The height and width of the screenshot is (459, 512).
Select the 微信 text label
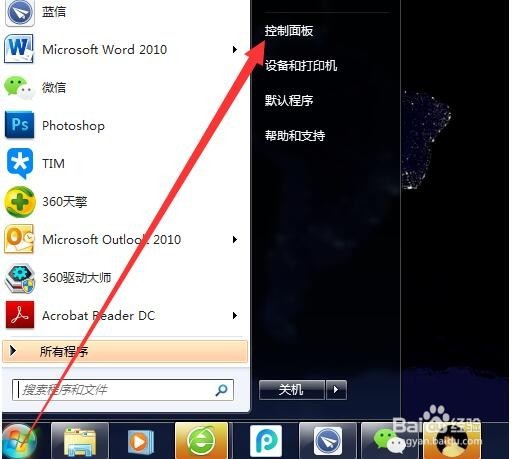[54, 88]
